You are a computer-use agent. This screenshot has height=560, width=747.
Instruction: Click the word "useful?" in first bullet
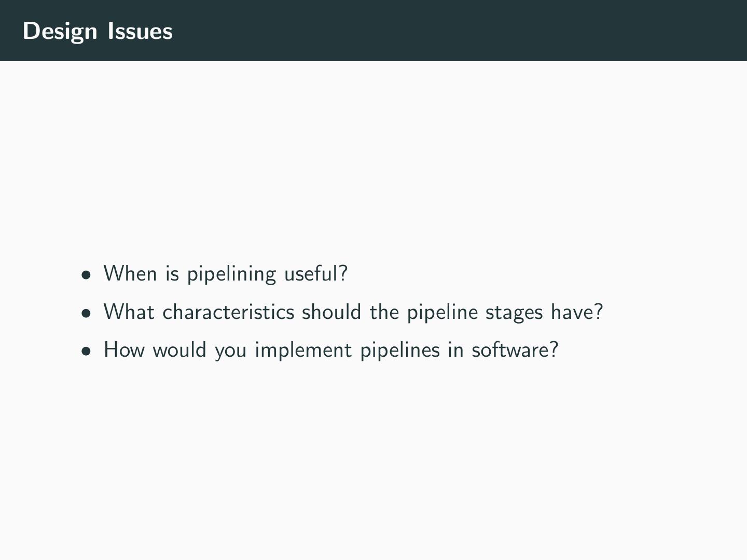[315, 274]
